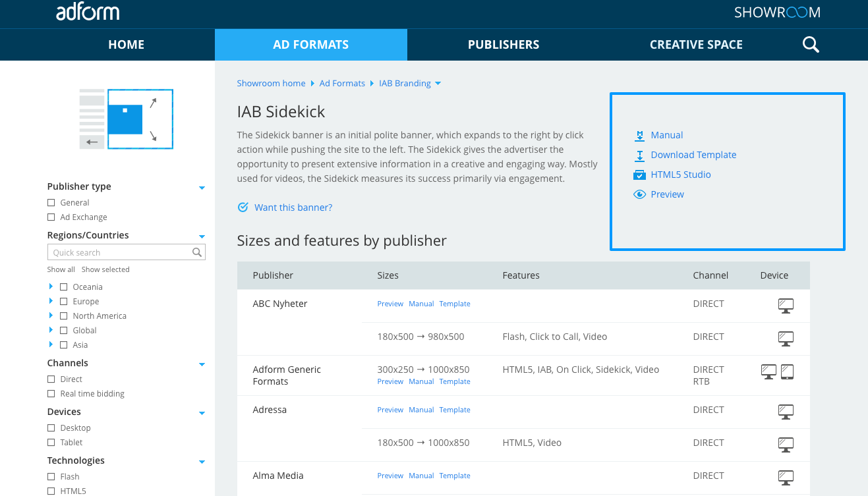The image size is (868, 496).
Task: Expand the Global tree node
Action: point(51,330)
